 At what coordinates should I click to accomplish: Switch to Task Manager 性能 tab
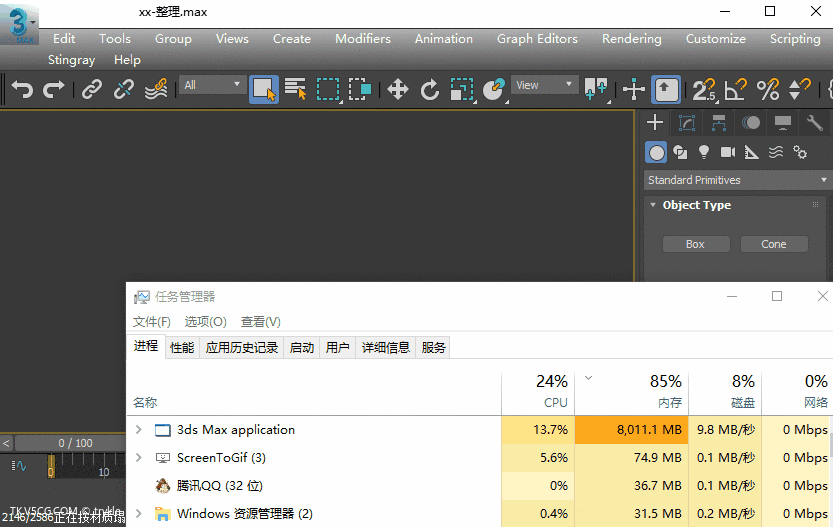pos(182,347)
